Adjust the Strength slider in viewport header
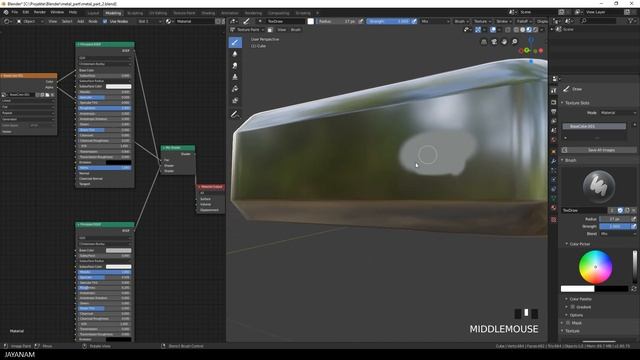Screen dimensions: 640x360 coord(389,21)
